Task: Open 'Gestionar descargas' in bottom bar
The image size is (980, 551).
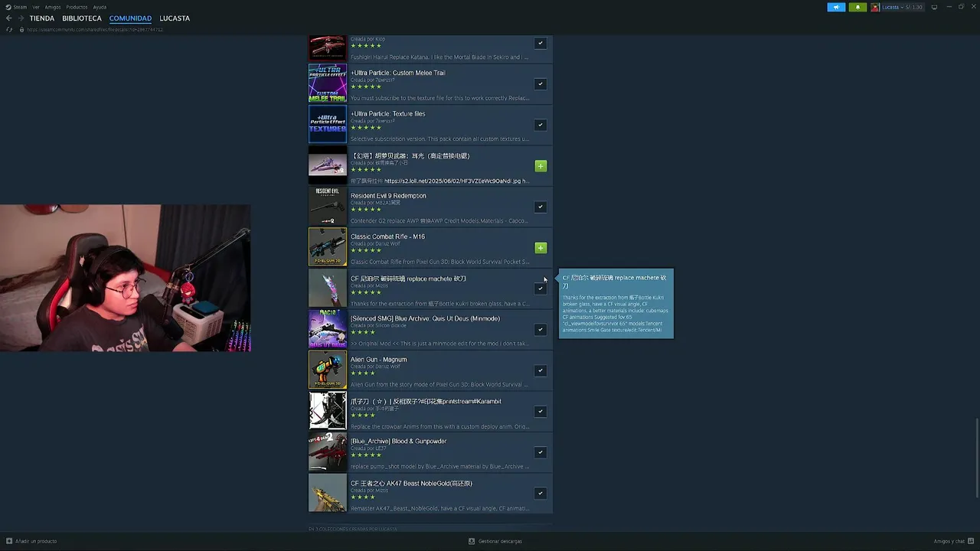Action: coord(500,541)
